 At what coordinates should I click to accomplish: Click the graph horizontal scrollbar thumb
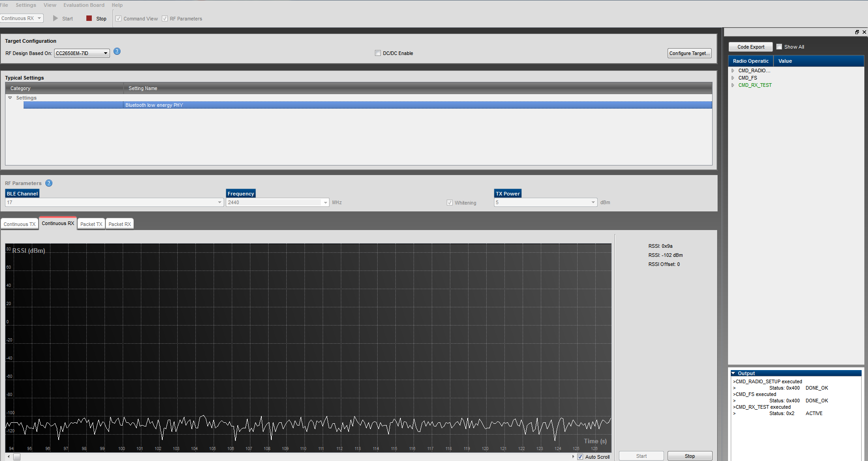(x=17, y=457)
